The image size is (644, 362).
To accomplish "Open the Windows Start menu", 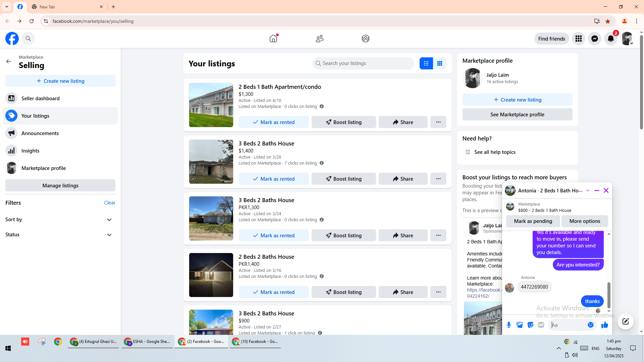I will pyautogui.click(x=8, y=348).
